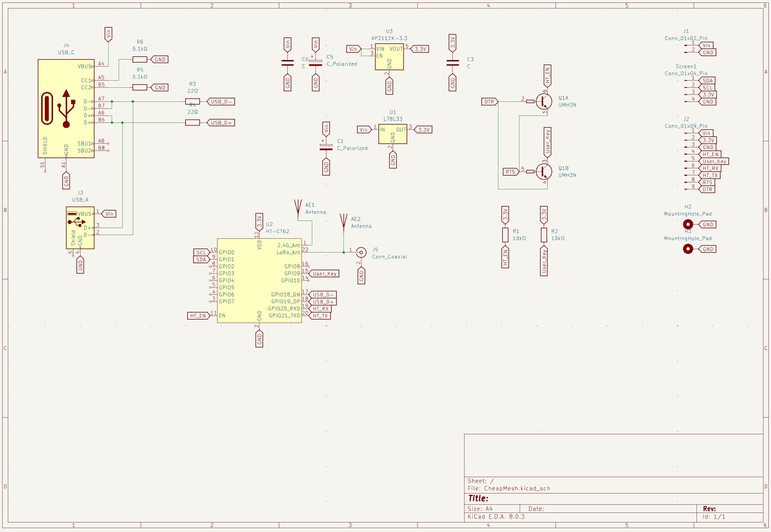
Task: Select resistor R1 10kΩ symbol
Action: click(x=505, y=235)
